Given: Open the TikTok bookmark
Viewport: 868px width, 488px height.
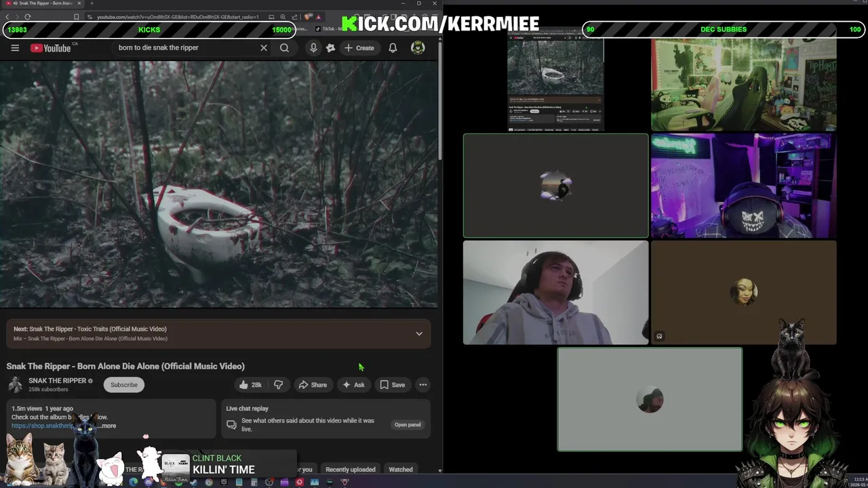Looking at the screenshot, I should (x=327, y=29).
